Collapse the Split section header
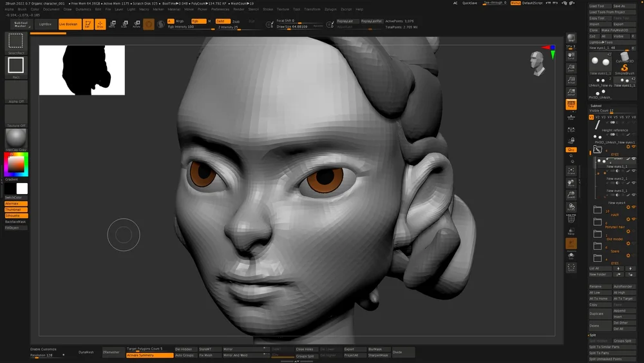 click(x=592, y=335)
